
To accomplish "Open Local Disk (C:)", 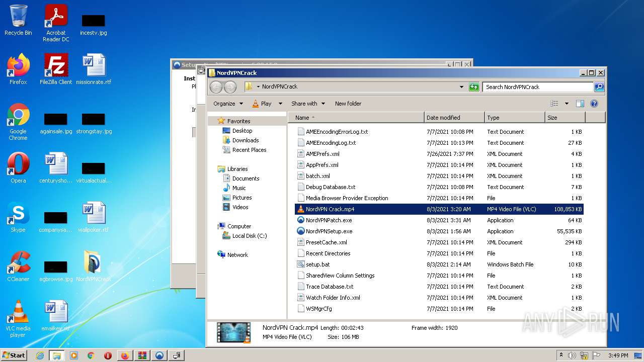I will point(250,236).
